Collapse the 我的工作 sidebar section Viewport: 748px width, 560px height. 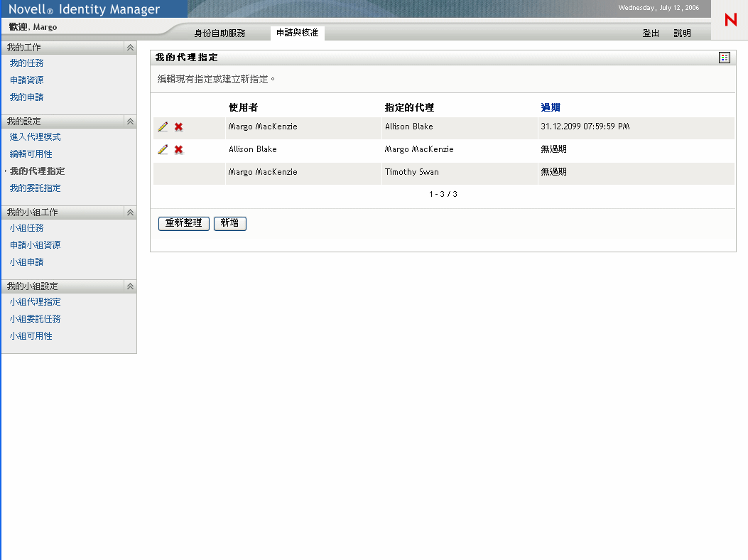(130, 48)
